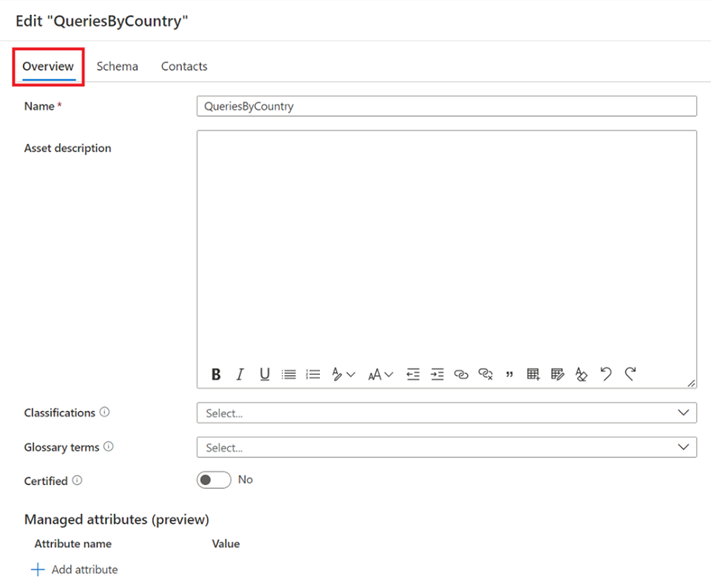The width and height of the screenshot is (711, 580).
Task: Click the Name input field
Action: [x=447, y=106]
